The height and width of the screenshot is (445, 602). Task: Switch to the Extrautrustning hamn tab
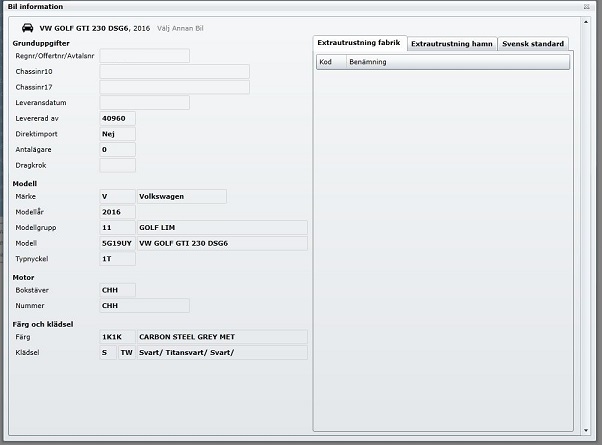coord(451,43)
